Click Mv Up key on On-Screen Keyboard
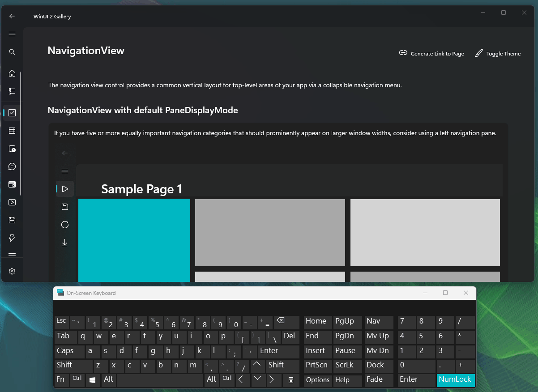Screen dimensions: 538x392 (x=379, y=337)
